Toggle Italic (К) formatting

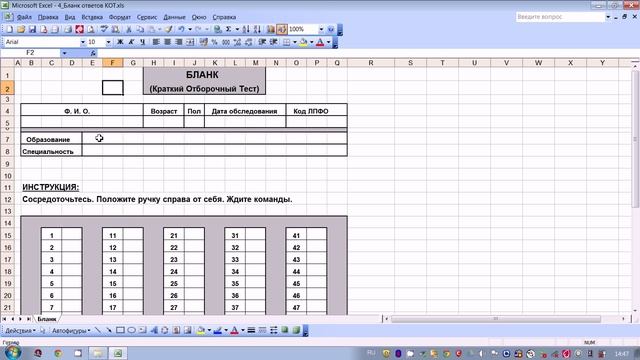point(131,42)
